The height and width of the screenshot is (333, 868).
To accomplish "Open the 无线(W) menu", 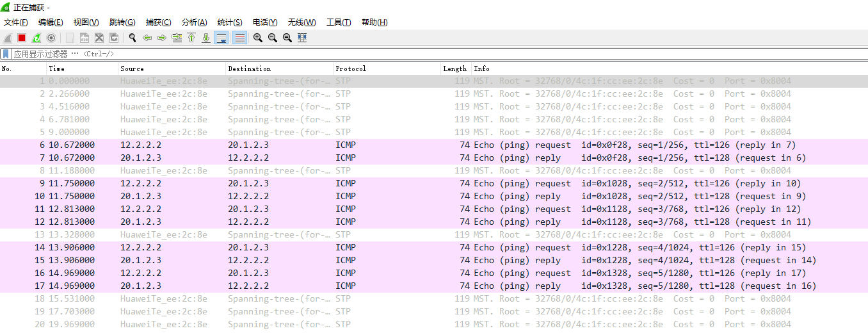I will pos(302,22).
